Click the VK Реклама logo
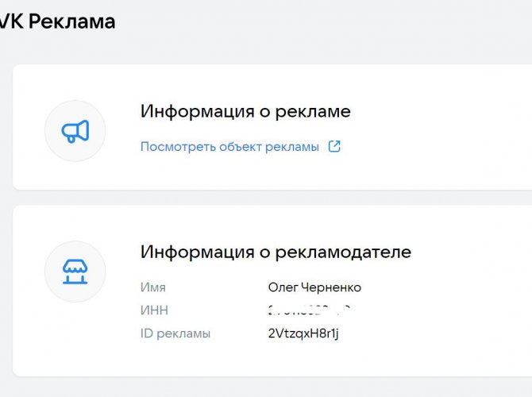 click(57, 21)
